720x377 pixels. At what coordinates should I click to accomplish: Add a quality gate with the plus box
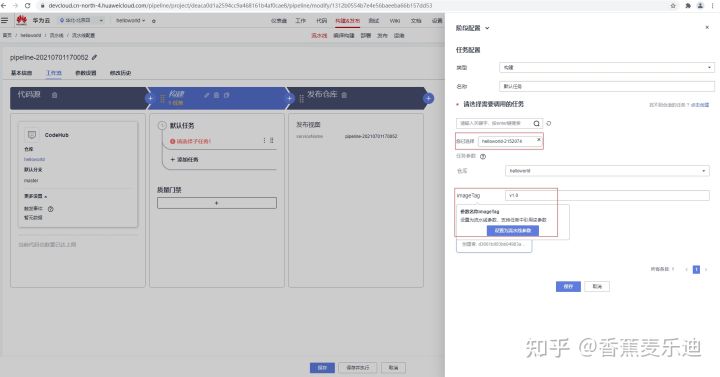217,203
